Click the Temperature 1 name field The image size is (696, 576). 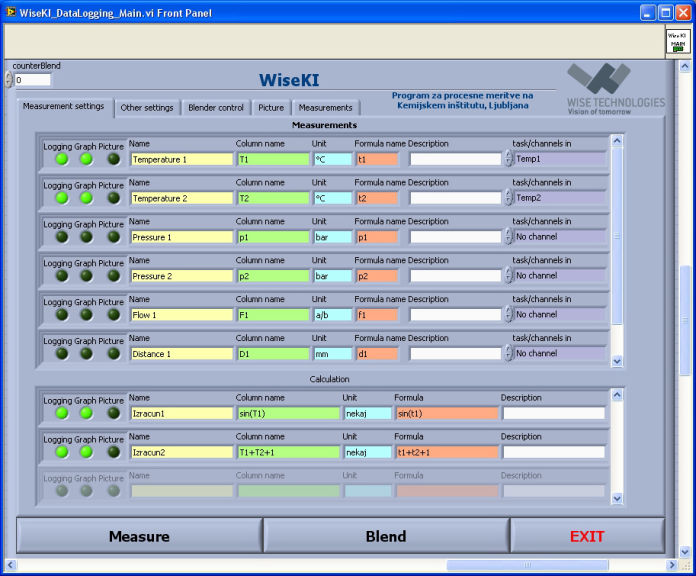point(182,159)
